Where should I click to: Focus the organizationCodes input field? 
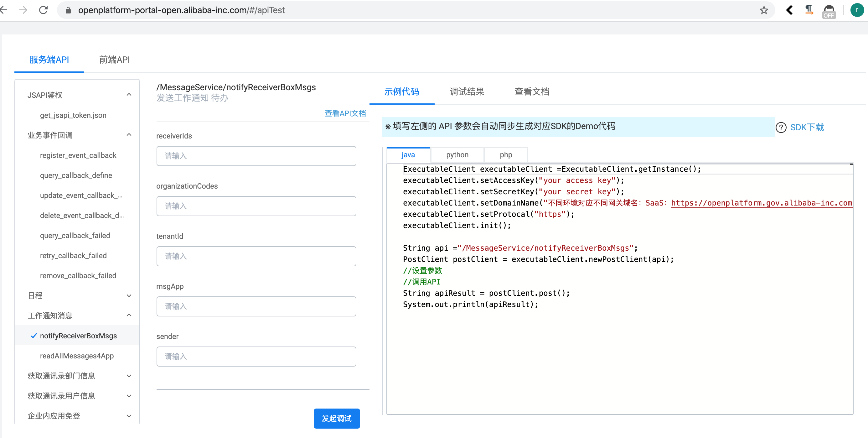point(256,206)
